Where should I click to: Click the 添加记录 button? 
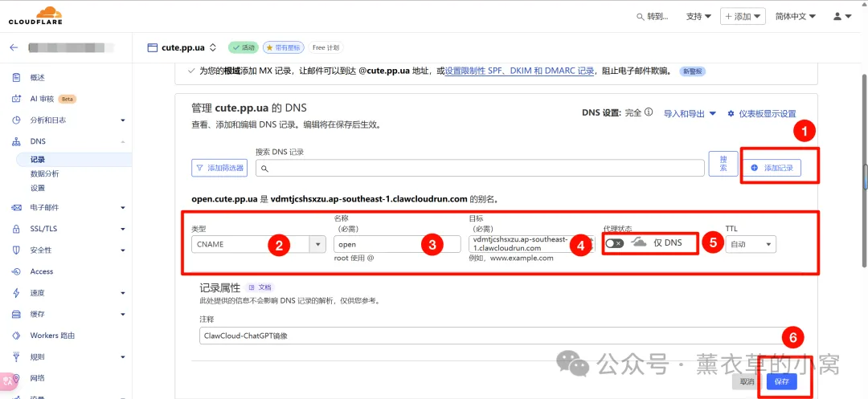[x=772, y=168]
